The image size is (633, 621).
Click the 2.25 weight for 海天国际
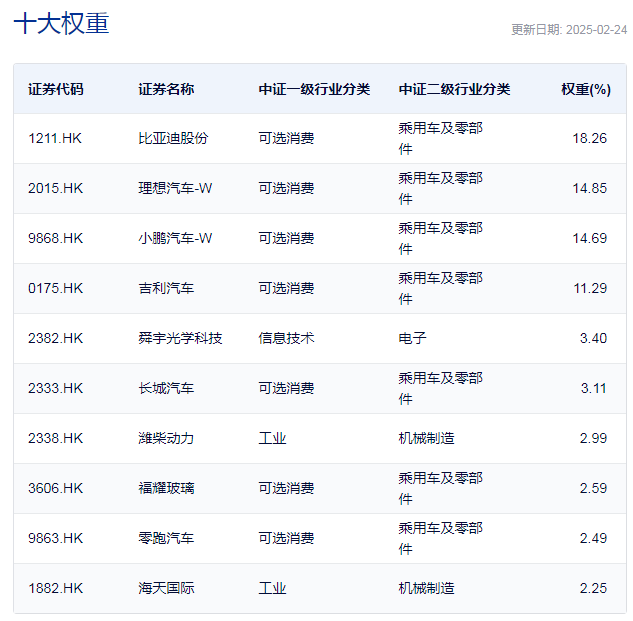click(593, 588)
